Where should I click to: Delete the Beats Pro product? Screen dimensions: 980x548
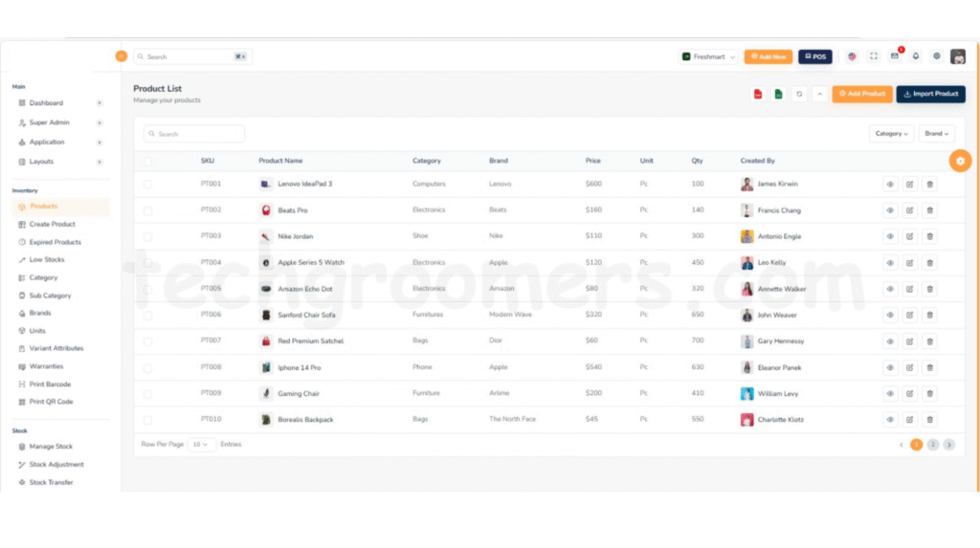[x=929, y=210]
